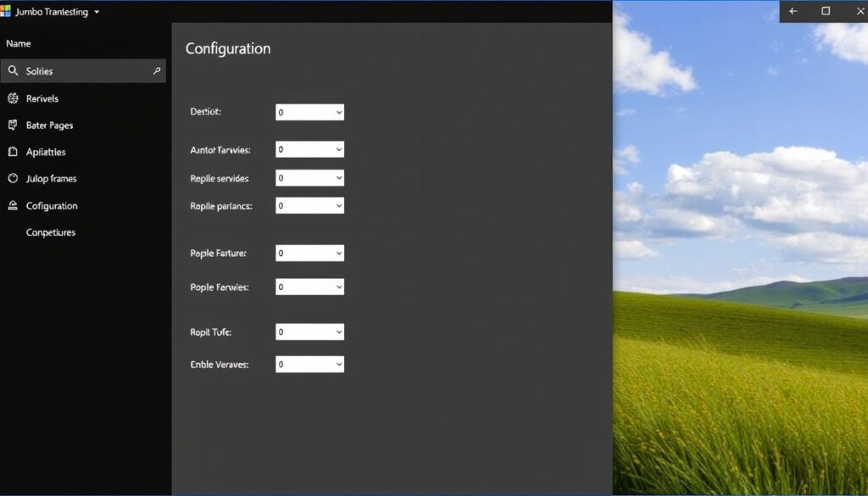Go to Conpetiures in the sidebar

click(x=51, y=232)
